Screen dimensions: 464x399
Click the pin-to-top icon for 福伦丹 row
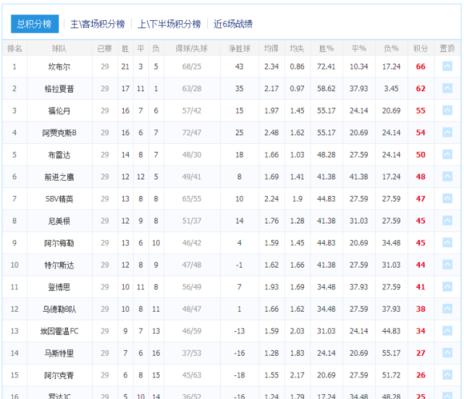click(x=447, y=111)
